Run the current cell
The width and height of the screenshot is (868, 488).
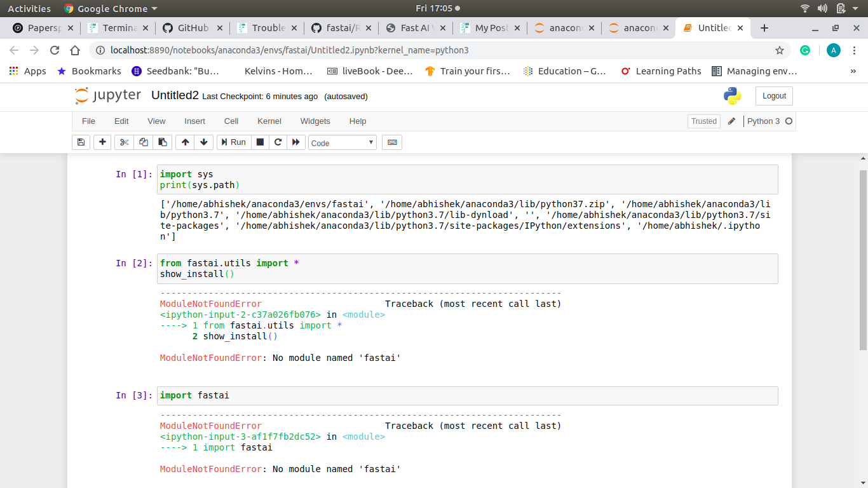click(233, 142)
